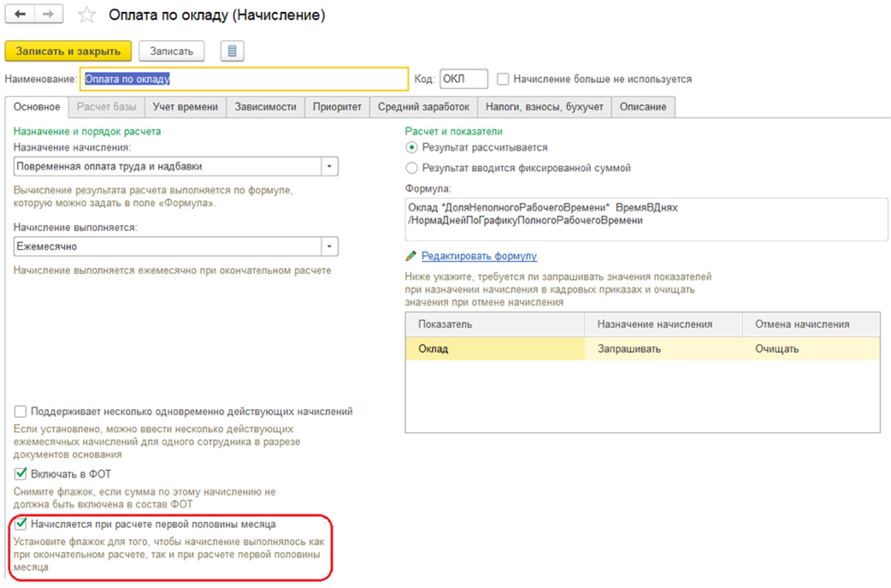Add form to favorites via star icon
The height and width of the screenshot is (588, 891).
click(85, 13)
